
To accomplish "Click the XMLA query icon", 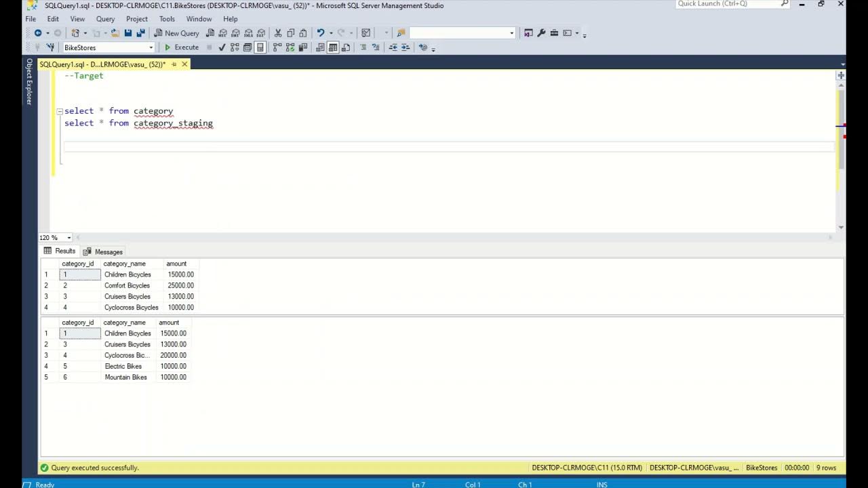I will coord(248,33).
